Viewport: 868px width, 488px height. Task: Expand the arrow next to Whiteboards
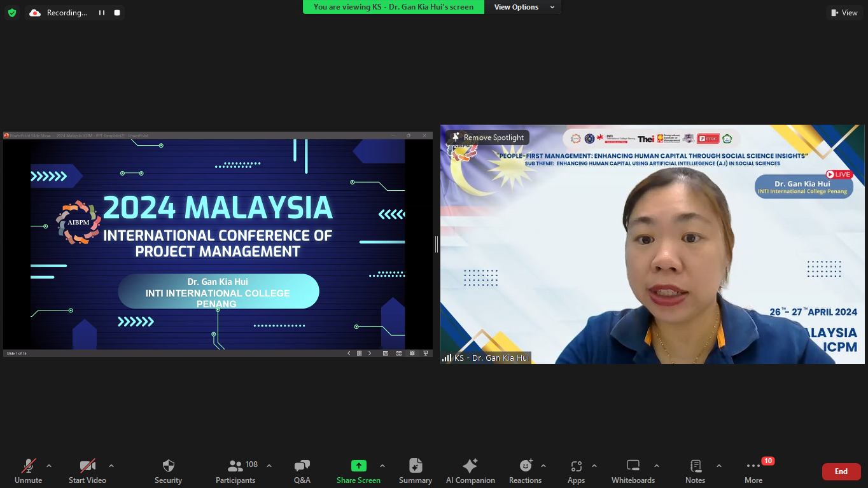pos(657,466)
